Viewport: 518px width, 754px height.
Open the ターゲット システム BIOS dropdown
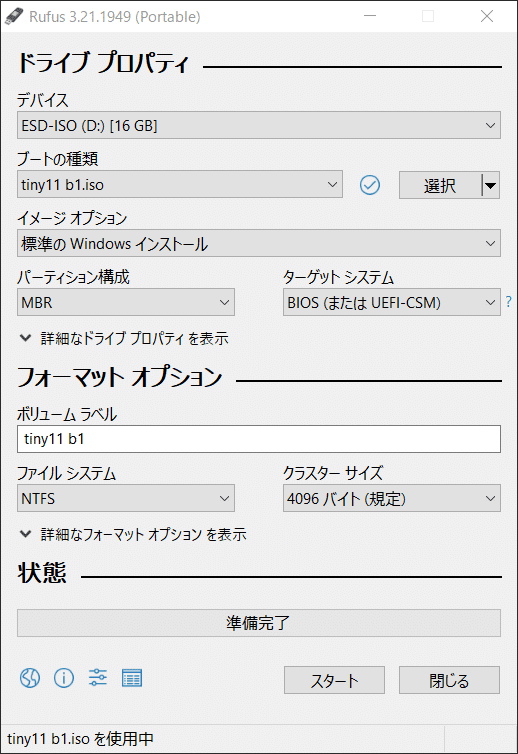pyautogui.click(x=392, y=302)
